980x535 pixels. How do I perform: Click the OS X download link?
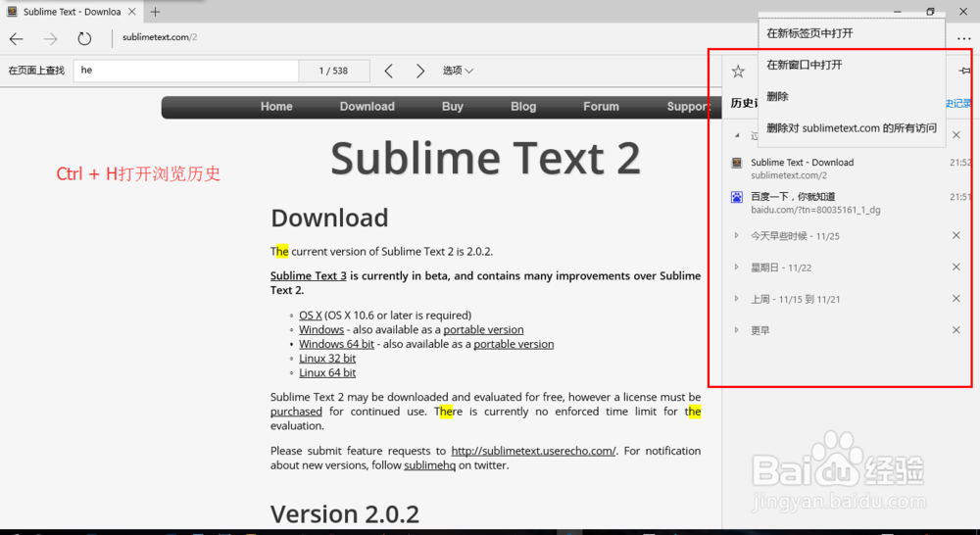[x=310, y=315]
